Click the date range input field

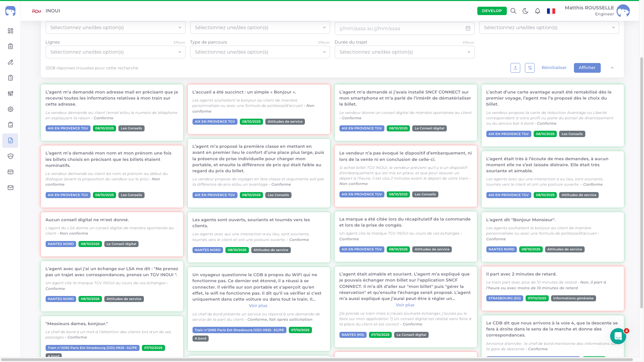tap(405, 28)
